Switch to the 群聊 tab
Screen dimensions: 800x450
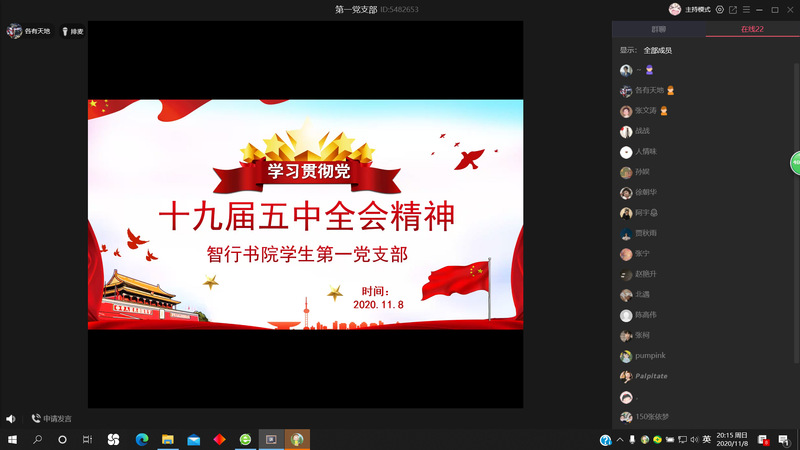coord(658,30)
